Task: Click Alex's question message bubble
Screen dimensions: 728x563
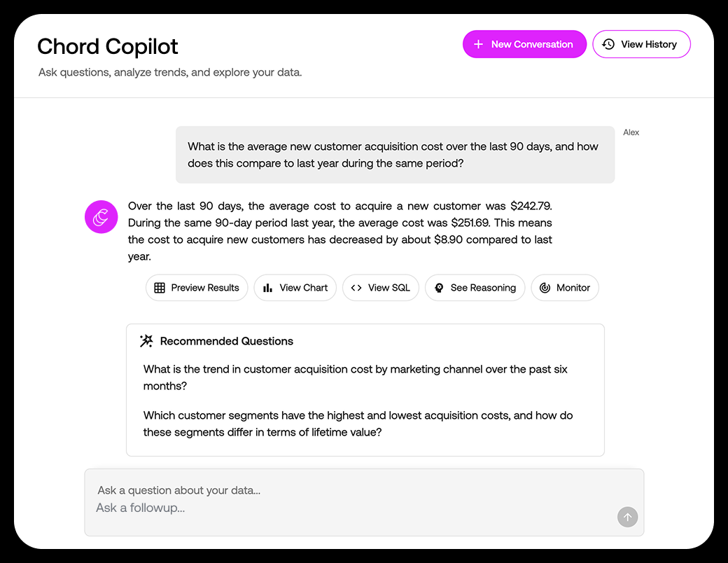Action: [393, 155]
